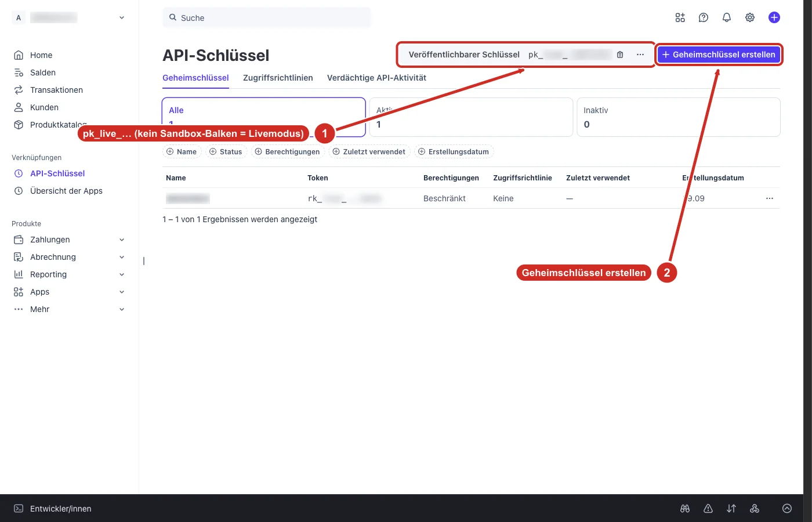Viewport: 812px width, 522px height.
Task: Open the settings gear icon
Action: pos(750,17)
